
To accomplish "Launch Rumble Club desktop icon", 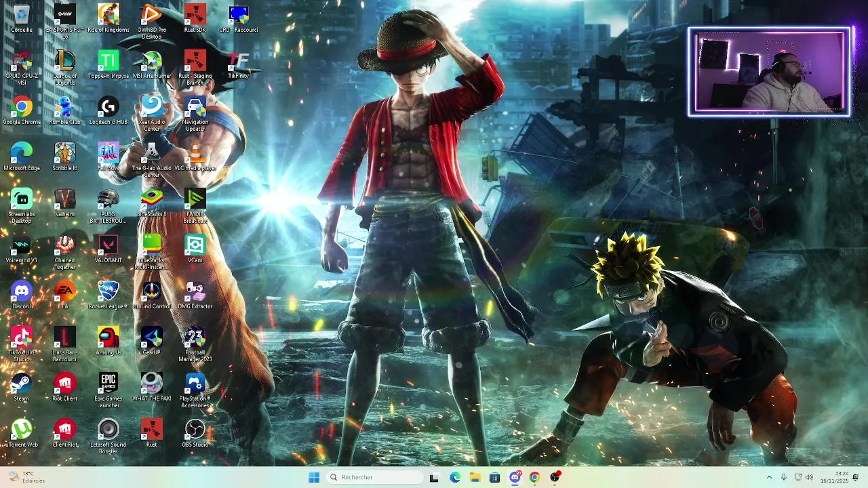I will pos(65,110).
